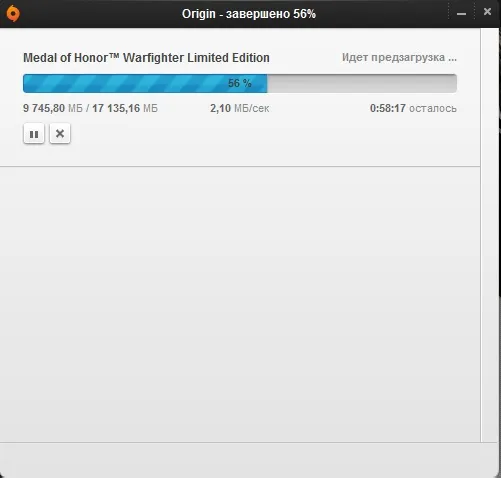The image size is (501, 478).
Task: Click the 0:58:17 осталось time remaining
Action: pos(413,108)
